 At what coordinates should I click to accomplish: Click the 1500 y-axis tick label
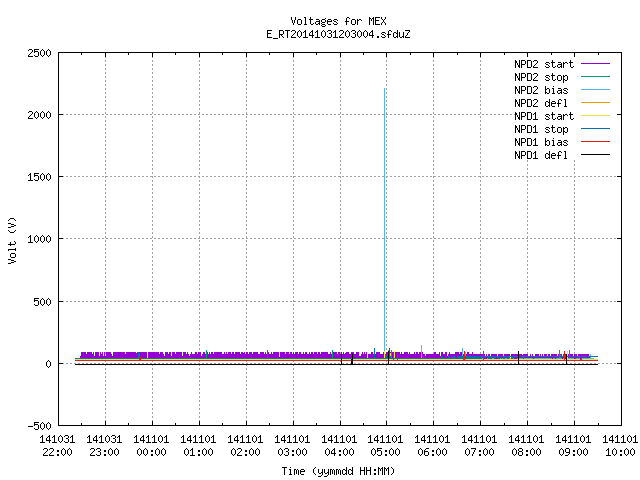pos(39,177)
